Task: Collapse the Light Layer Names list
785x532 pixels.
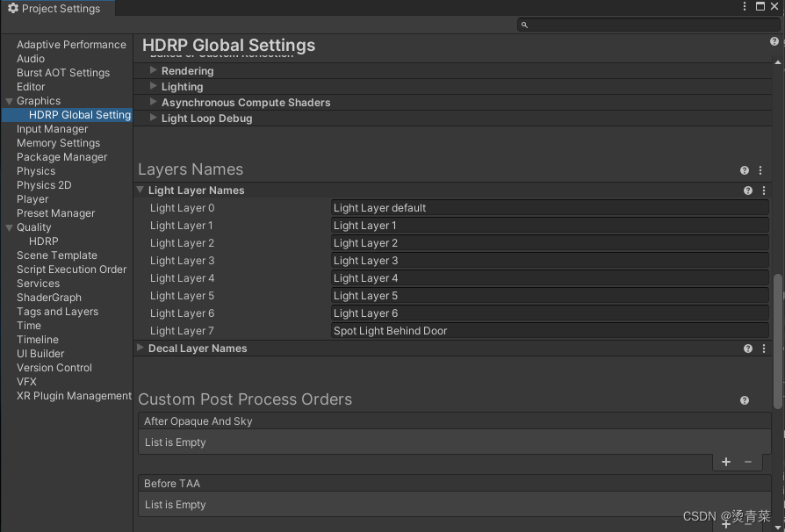Action: (x=140, y=191)
